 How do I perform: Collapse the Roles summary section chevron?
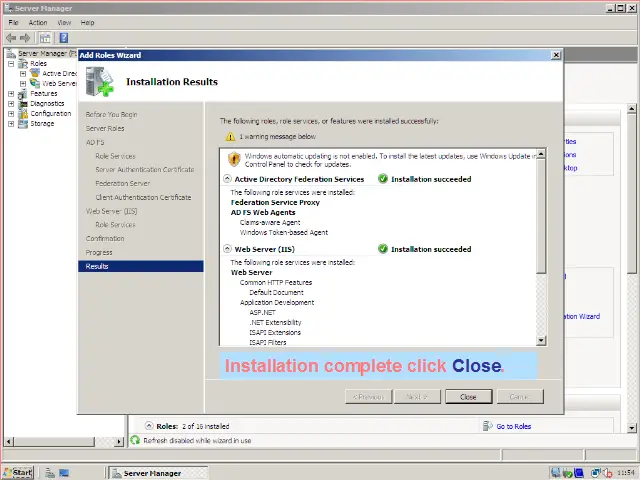(148, 426)
